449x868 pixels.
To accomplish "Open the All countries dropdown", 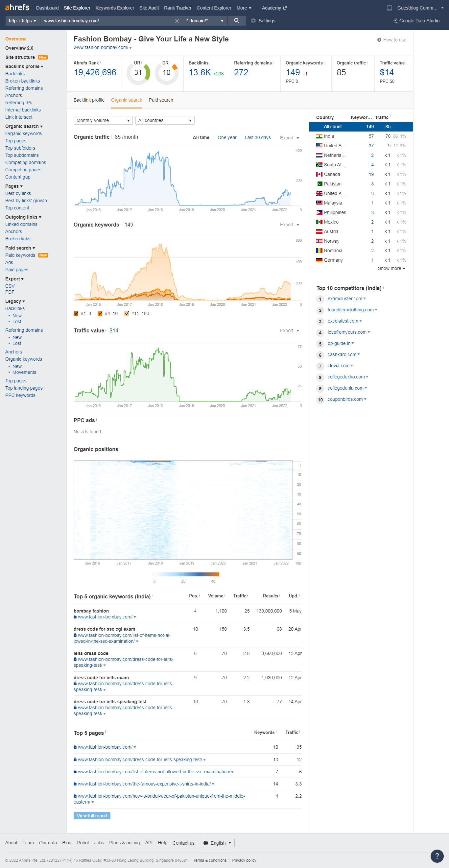I will click(x=165, y=120).
